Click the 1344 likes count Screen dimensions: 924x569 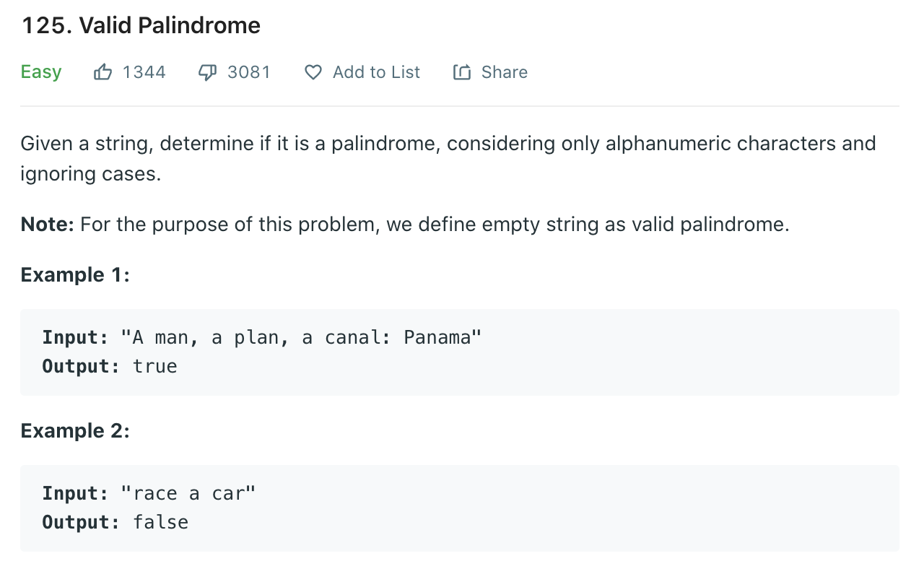144,72
